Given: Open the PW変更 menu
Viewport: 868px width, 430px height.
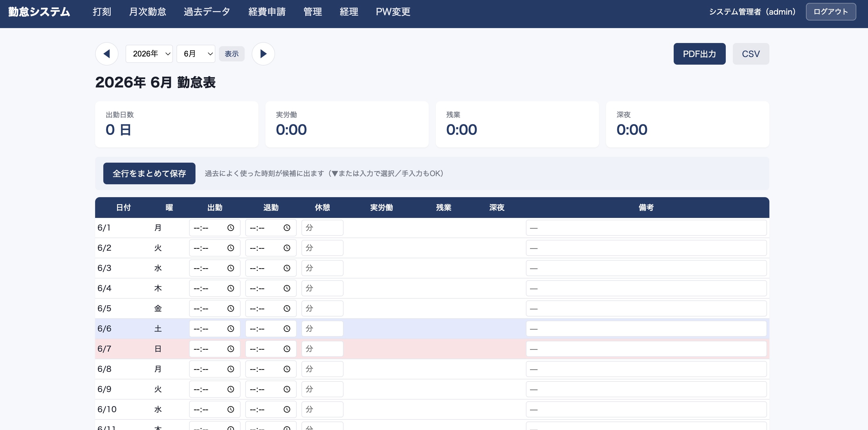Looking at the screenshot, I should [x=393, y=12].
